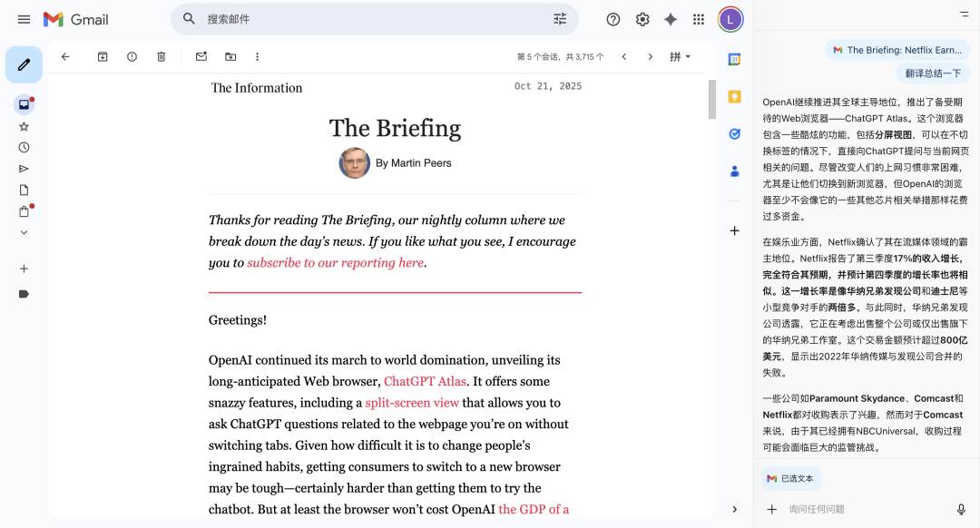Screen dimensions: 980x528
Task: Open the Google apps grid menu
Action: click(699, 19)
